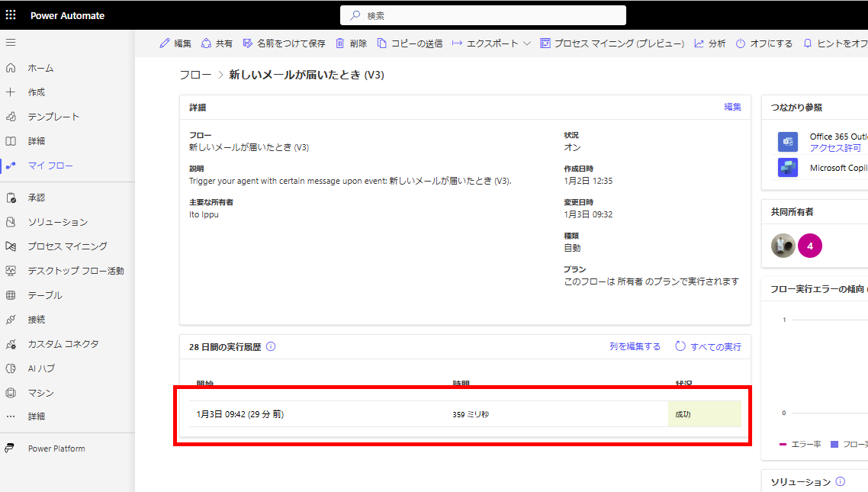Open the Microsoft 365 app launcher grid
The height and width of the screenshot is (492, 868).
(10, 14)
